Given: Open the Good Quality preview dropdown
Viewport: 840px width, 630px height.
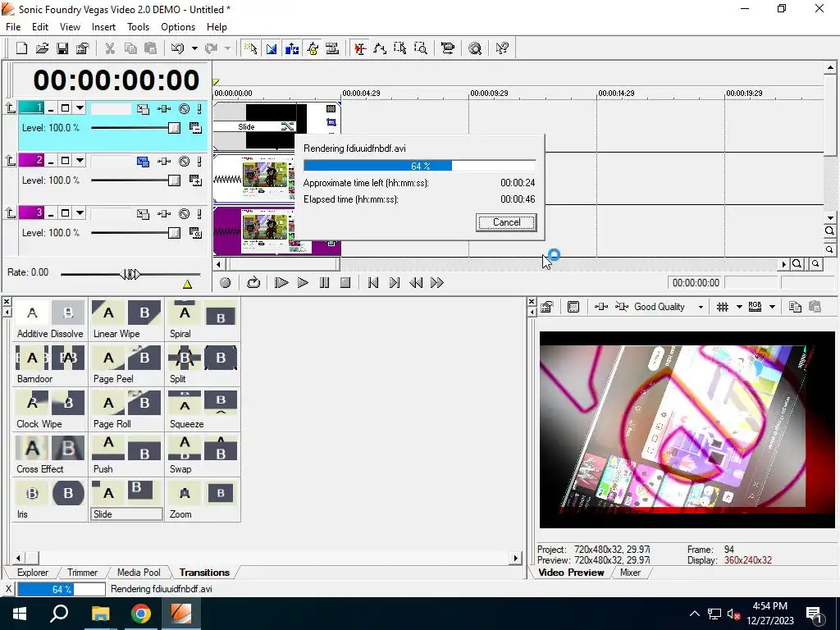Looking at the screenshot, I should tap(701, 307).
